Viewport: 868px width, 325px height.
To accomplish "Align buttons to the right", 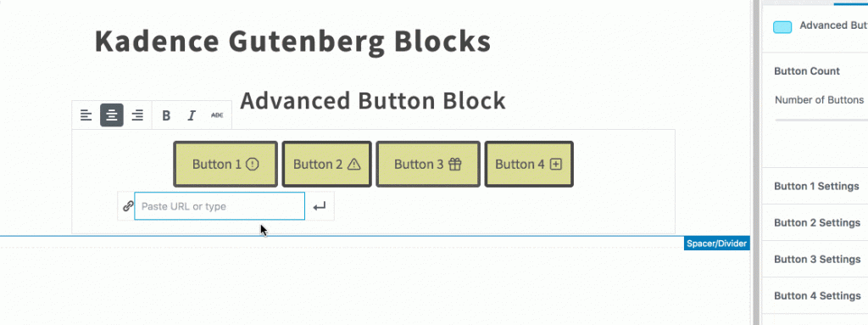I will click(137, 115).
